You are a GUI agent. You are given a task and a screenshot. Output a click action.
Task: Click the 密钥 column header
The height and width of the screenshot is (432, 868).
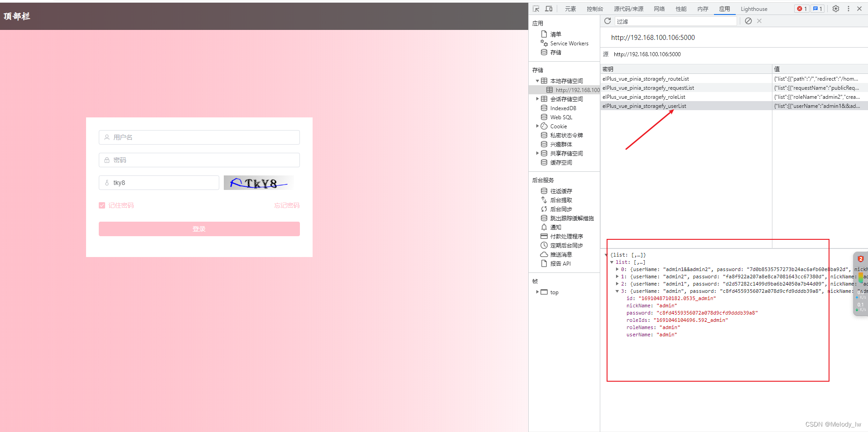coord(686,69)
